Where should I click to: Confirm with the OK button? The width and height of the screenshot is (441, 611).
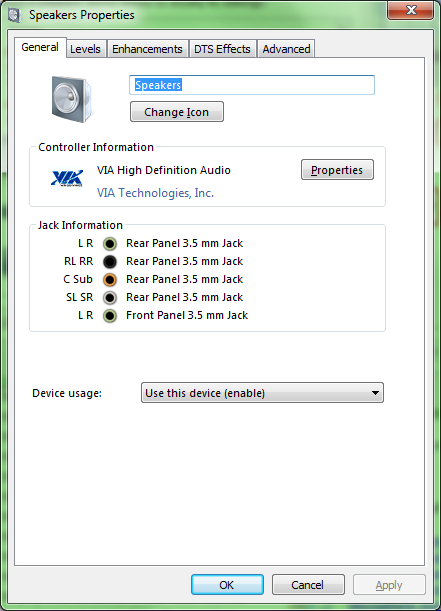pos(227,585)
